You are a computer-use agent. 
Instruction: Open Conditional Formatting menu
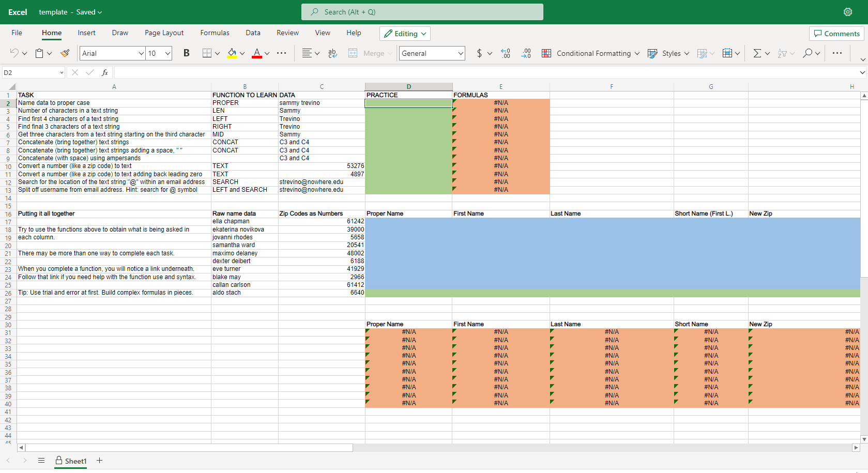click(590, 53)
